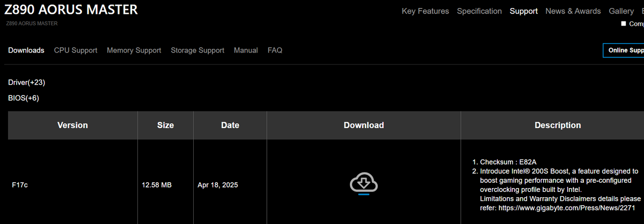Click the Intel 200S Boost description line
The width and height of the screenshot is (644, 224).
559,171
